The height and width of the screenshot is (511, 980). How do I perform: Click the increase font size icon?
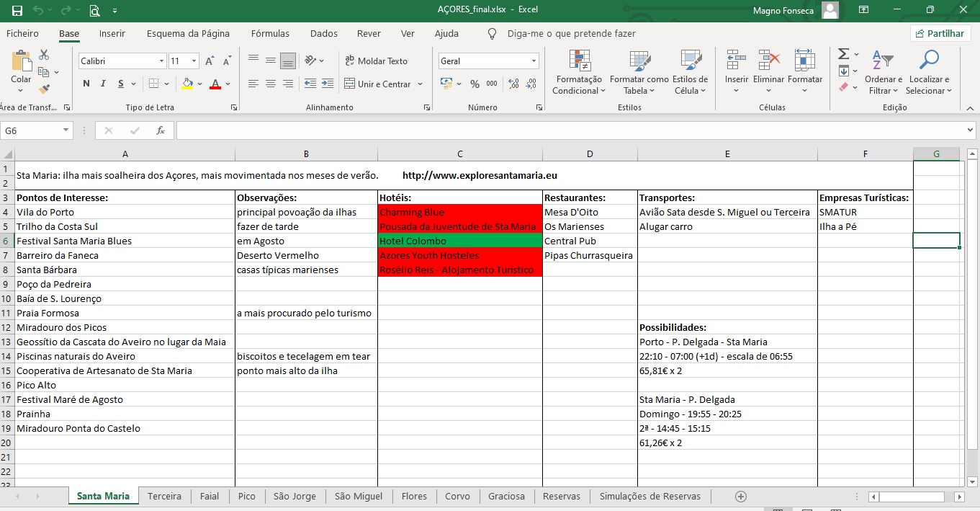click(210, 61)
